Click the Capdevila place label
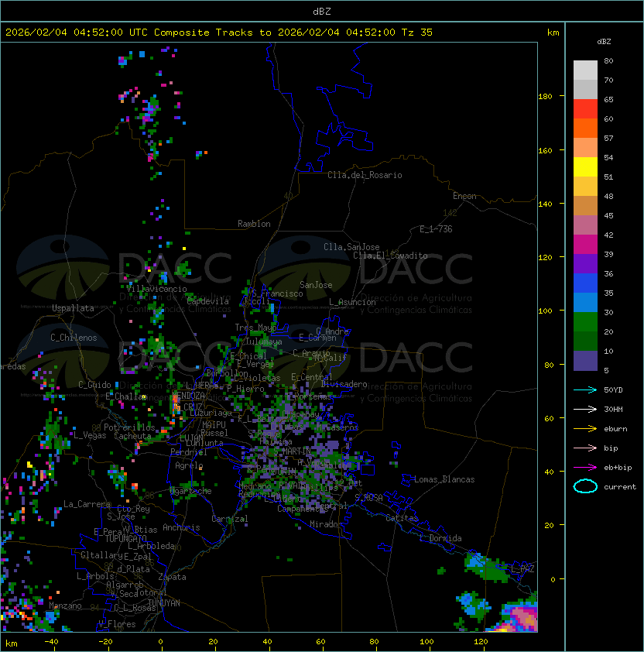Image resolution: width=644 pixels, height=652 pixels. (208, 301)
